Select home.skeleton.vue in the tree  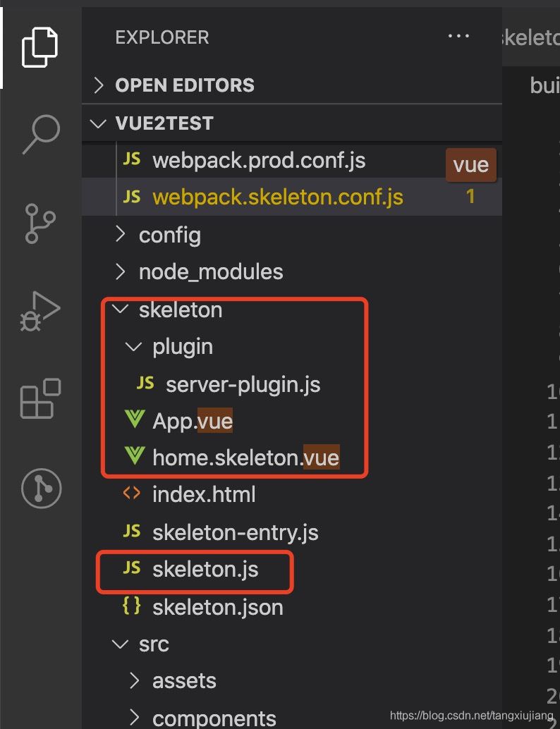tap(246, 457)
